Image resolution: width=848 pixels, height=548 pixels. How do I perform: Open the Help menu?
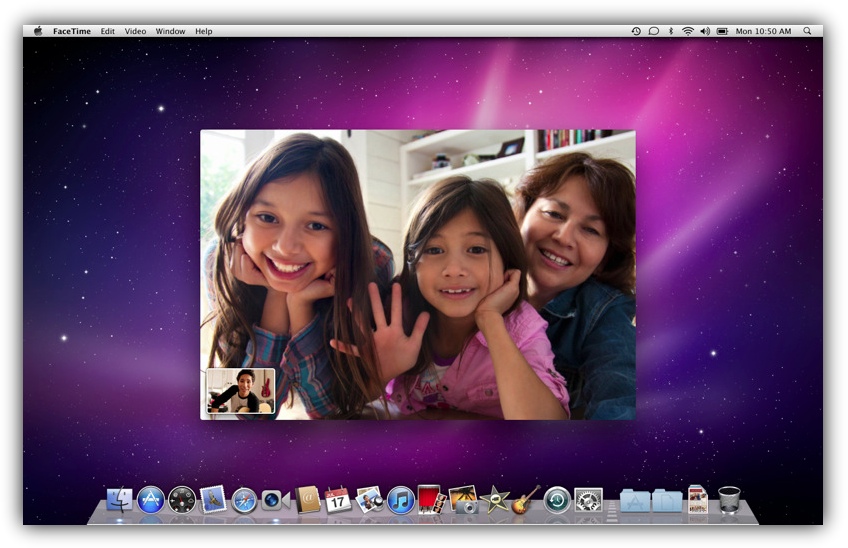(x=203, y=31)
